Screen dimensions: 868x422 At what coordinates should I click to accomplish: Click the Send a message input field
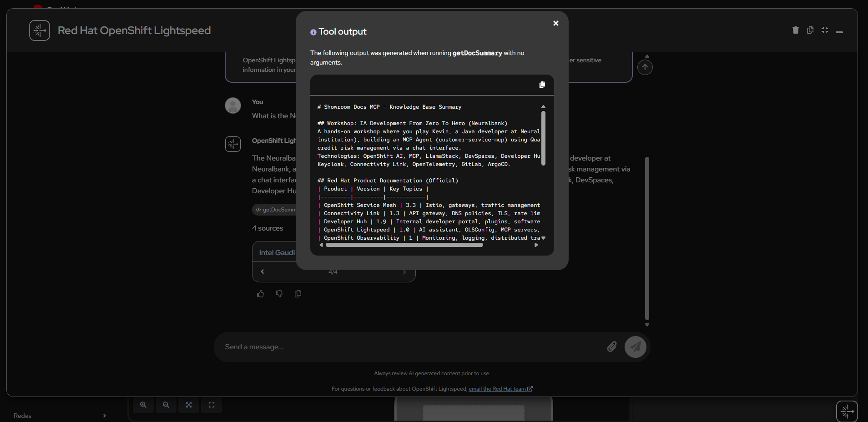409,347
